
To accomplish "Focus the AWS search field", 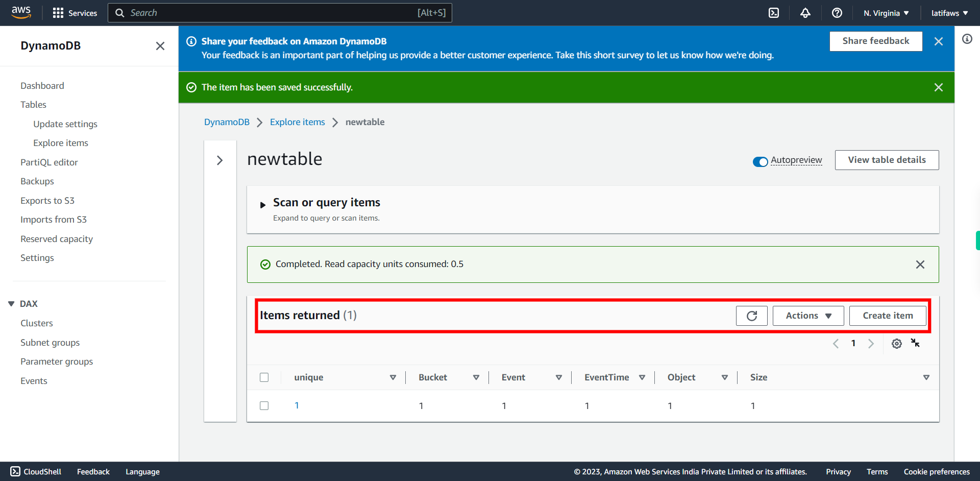I will tap(280, 13).
